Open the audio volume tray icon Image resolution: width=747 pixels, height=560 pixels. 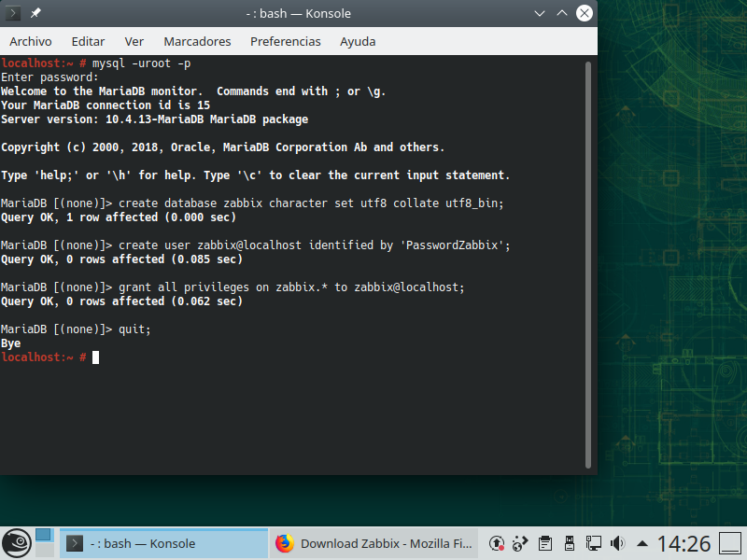coord(618,543)
